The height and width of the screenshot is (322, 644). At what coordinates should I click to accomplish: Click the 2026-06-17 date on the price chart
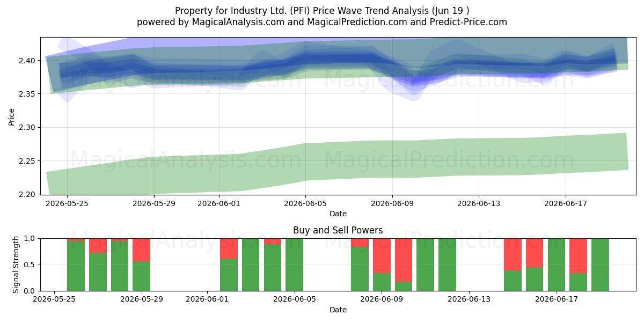[566, 203]
